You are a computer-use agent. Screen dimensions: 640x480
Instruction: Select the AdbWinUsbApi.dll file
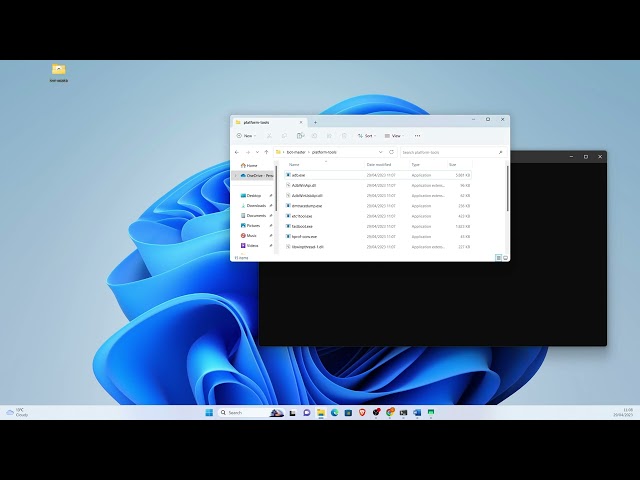tap(378, 196)
